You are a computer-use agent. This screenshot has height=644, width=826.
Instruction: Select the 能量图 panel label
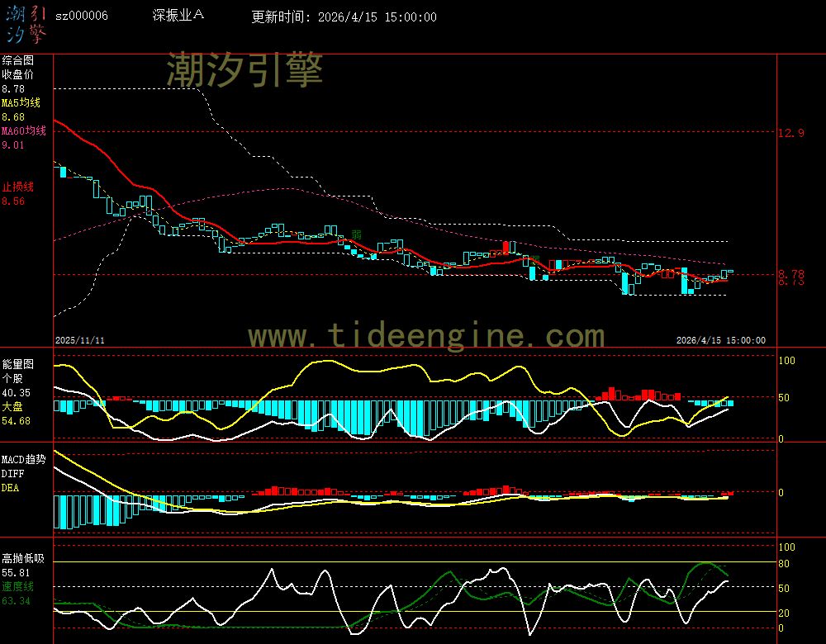(18, 363)
